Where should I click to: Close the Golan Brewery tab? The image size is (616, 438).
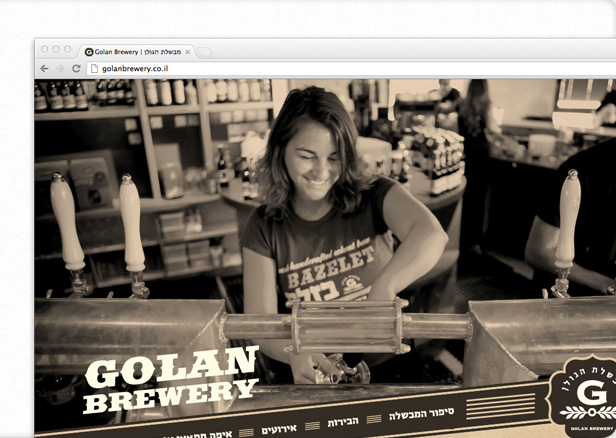pyautogui.click(x=188, y=52)
